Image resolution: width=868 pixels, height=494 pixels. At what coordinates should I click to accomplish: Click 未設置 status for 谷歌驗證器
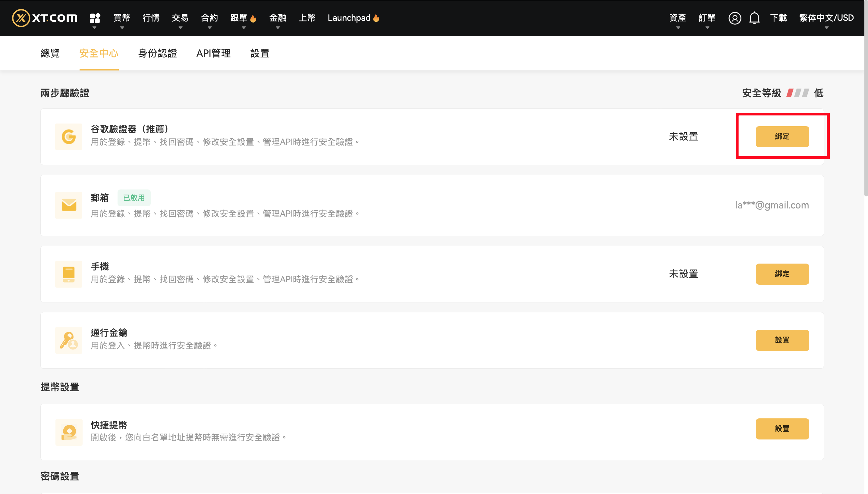coord(683,137)
